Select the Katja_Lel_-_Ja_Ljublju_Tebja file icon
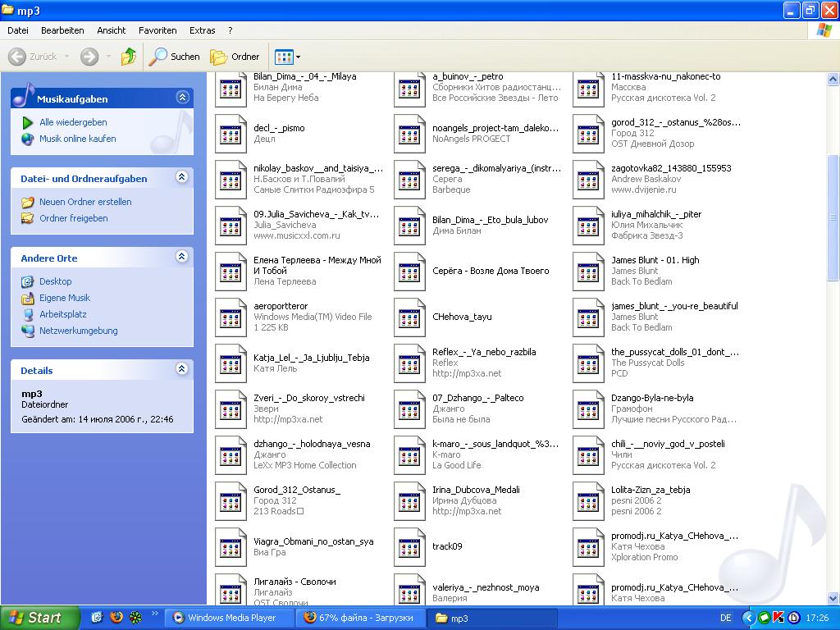 (231, 363)
